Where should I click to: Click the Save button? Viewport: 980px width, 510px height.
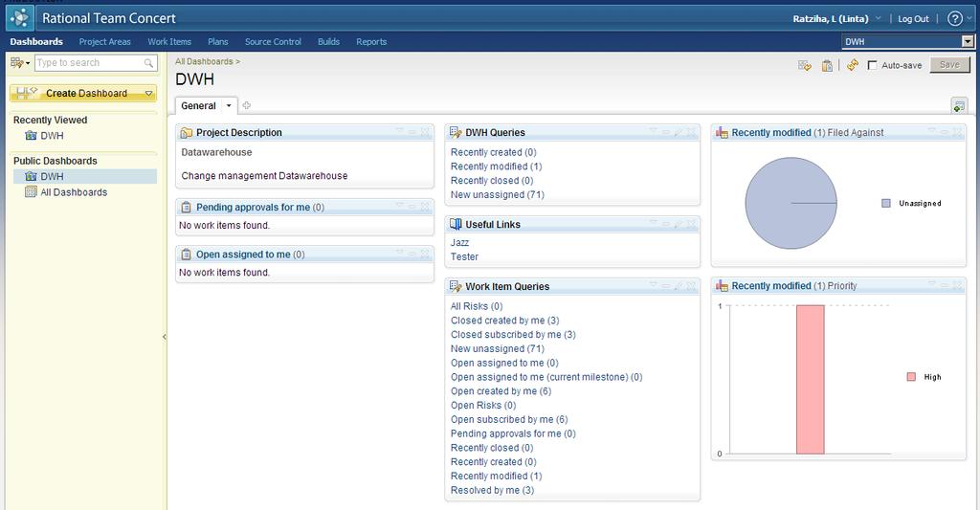pyautogui.click(x=949, y=64)
